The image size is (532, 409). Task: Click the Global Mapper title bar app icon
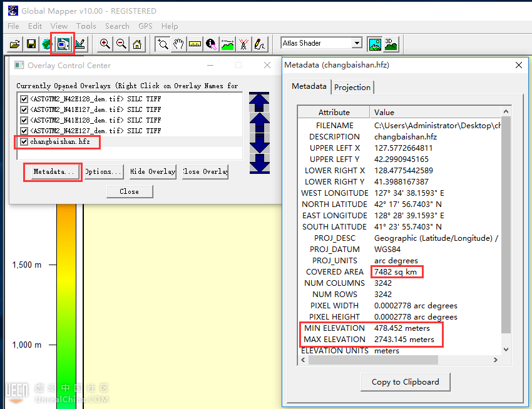[13, 11]
